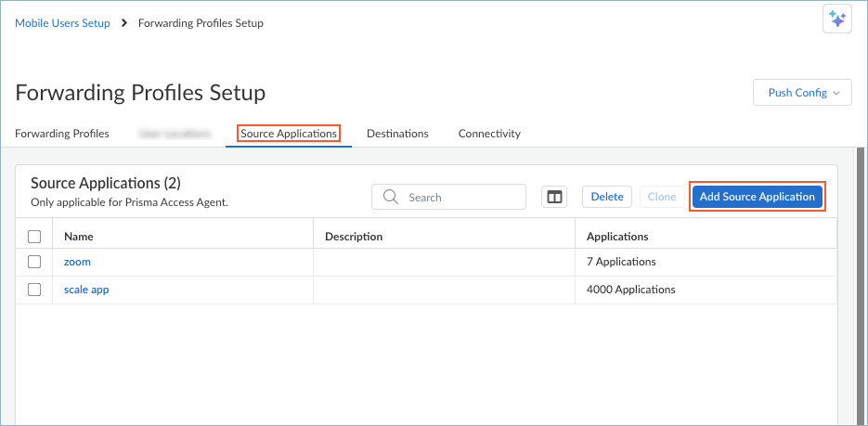
Task: Select the scale app row checkbox
Action: (34, 290)
